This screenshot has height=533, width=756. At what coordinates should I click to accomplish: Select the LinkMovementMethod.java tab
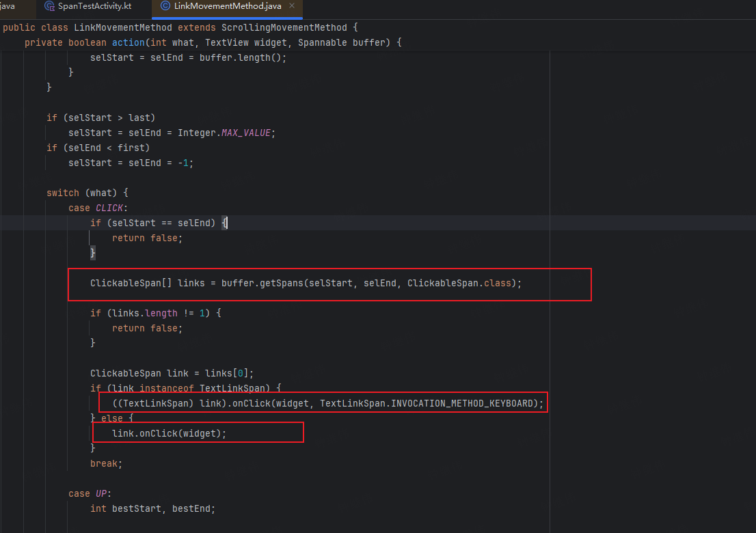[x=227, y=6]
